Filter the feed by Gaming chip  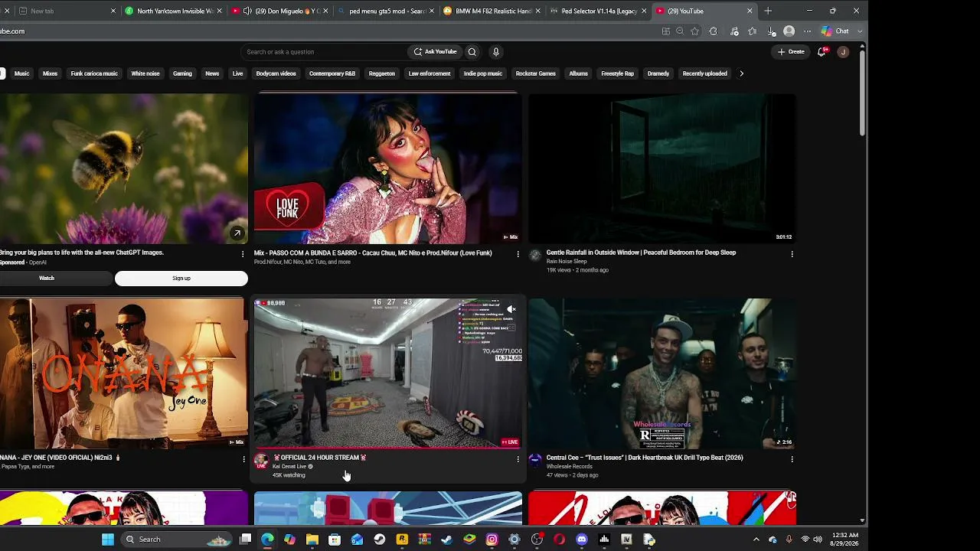tap(182, 73)
